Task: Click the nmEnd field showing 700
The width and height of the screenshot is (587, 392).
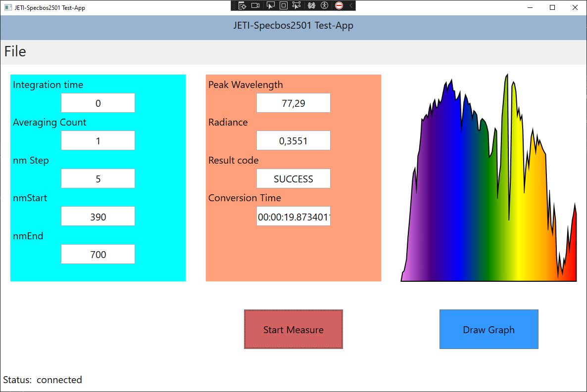Action: (x=98, y=254)
